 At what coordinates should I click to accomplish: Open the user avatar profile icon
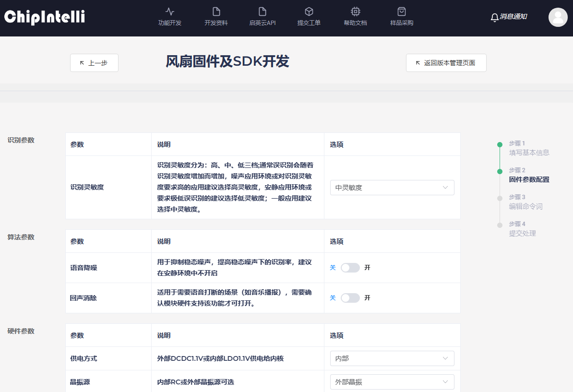pos(558,17)
